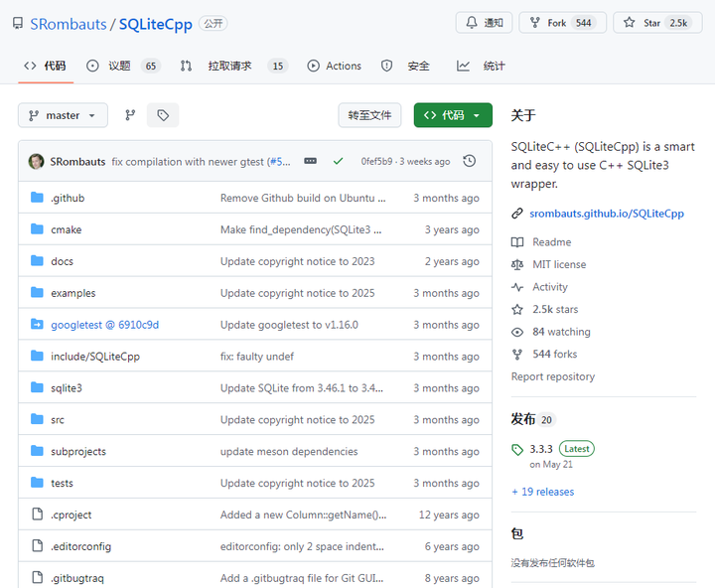Star the repository with the Star button

[657, 23]
